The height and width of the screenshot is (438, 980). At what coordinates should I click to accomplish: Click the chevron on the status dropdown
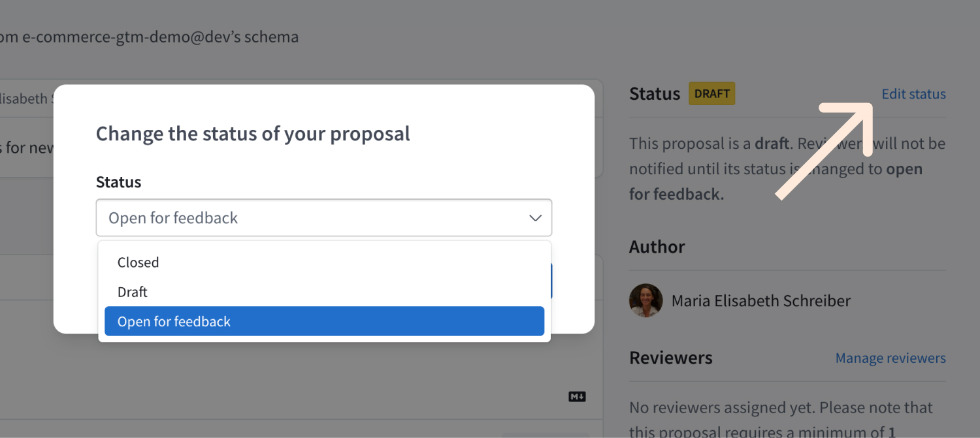click(535, 217)
